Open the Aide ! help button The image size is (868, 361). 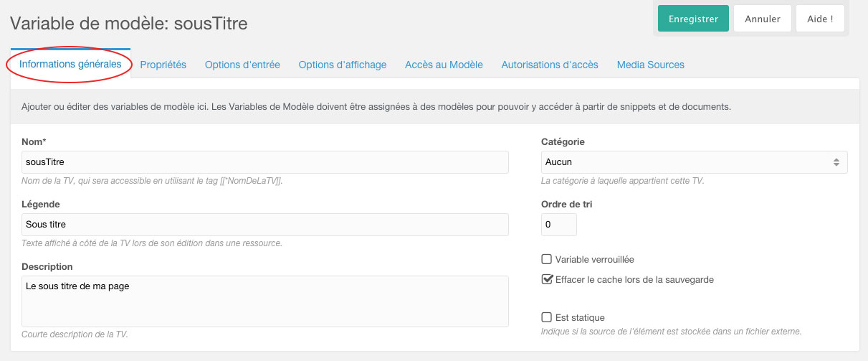pyautogui.click(x=820, y=19)
